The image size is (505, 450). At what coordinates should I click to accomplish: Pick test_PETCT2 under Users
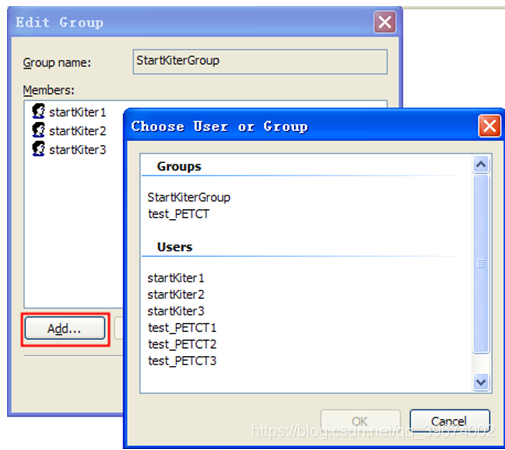(x=182, y=344)
